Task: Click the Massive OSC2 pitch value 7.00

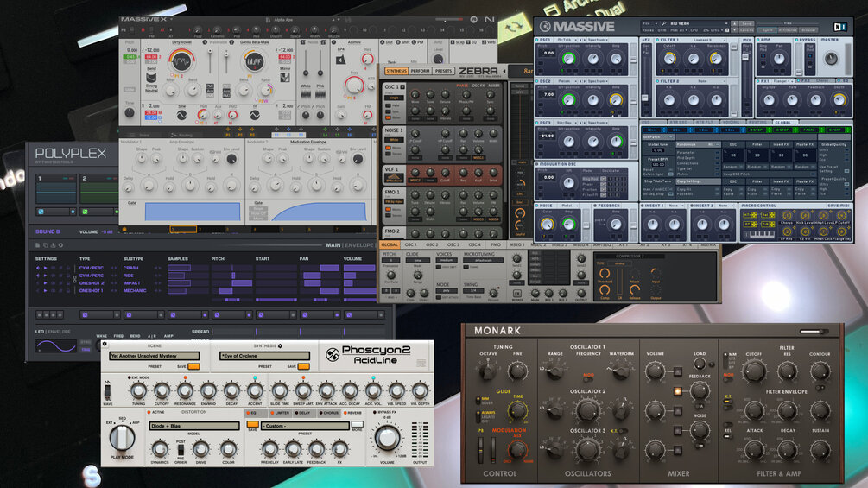Action: click(548, 95)
